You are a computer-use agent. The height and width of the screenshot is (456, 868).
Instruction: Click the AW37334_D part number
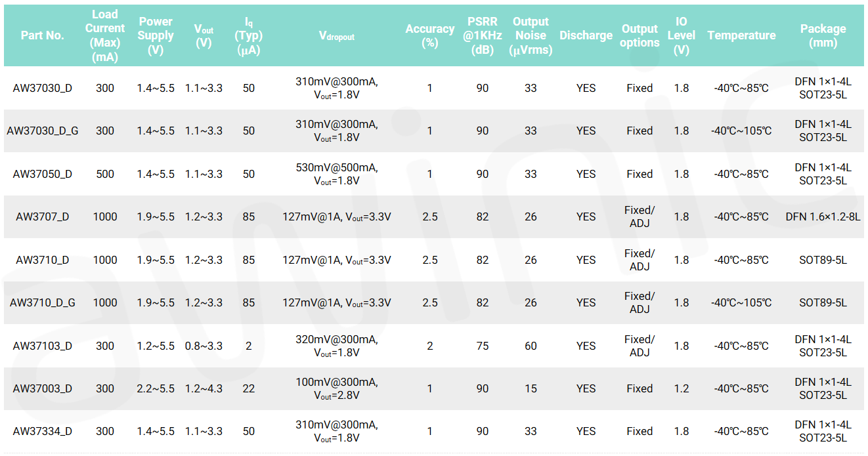(43, 431)
